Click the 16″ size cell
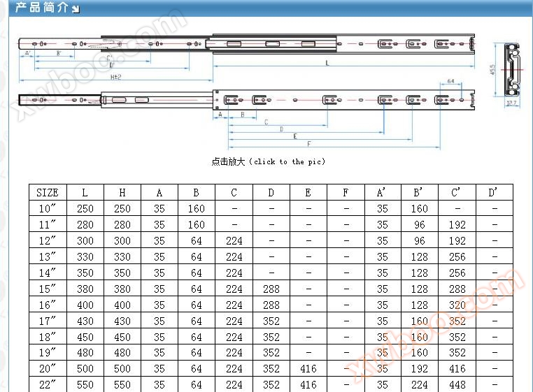Image resolution: width=533 pixels, height=392 pixels. [48, 305]
